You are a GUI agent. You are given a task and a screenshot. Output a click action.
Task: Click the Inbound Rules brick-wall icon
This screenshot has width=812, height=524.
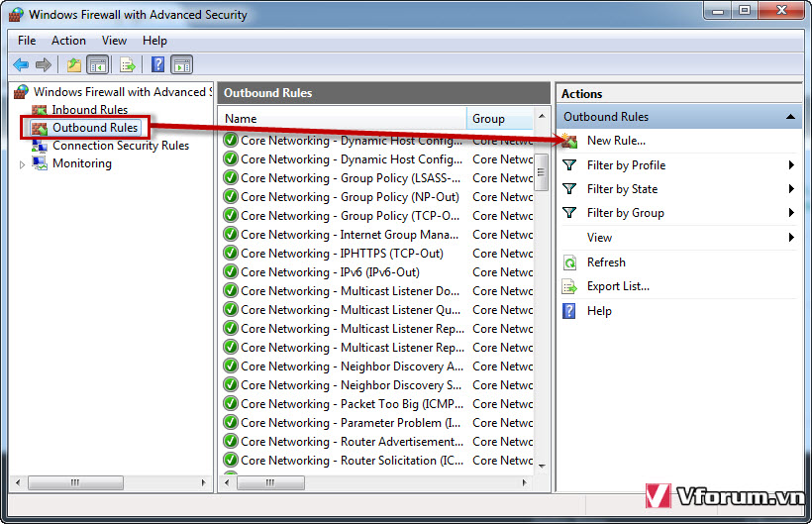click(40, 110)
